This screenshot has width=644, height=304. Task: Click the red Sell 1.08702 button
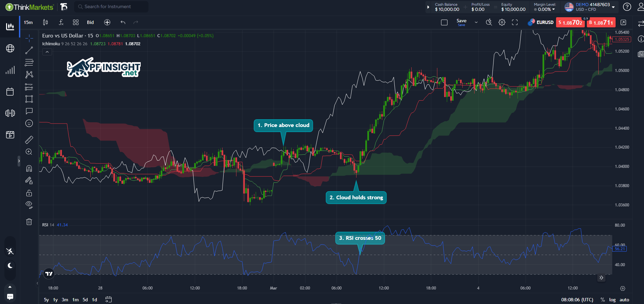[x=570, y=22]
